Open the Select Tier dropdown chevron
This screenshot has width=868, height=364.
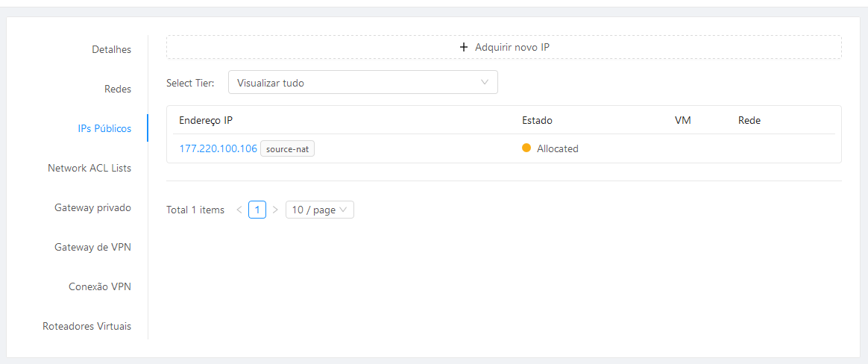485,83
